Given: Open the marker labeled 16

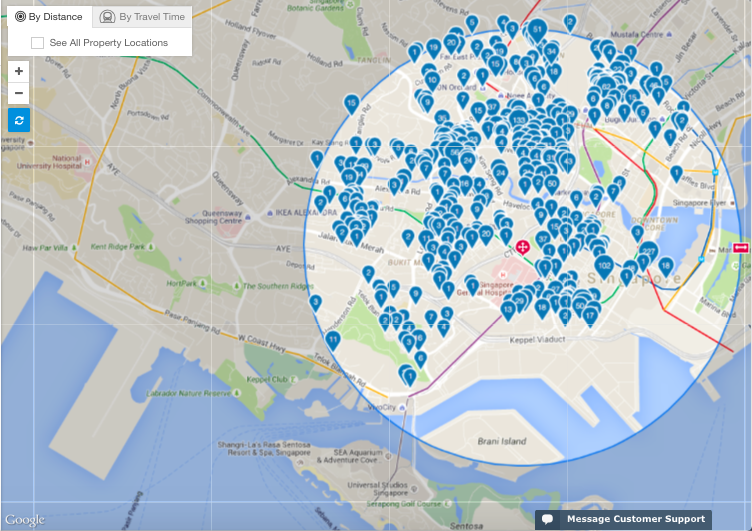Looking at the screenshot, I should pos(465,185).
